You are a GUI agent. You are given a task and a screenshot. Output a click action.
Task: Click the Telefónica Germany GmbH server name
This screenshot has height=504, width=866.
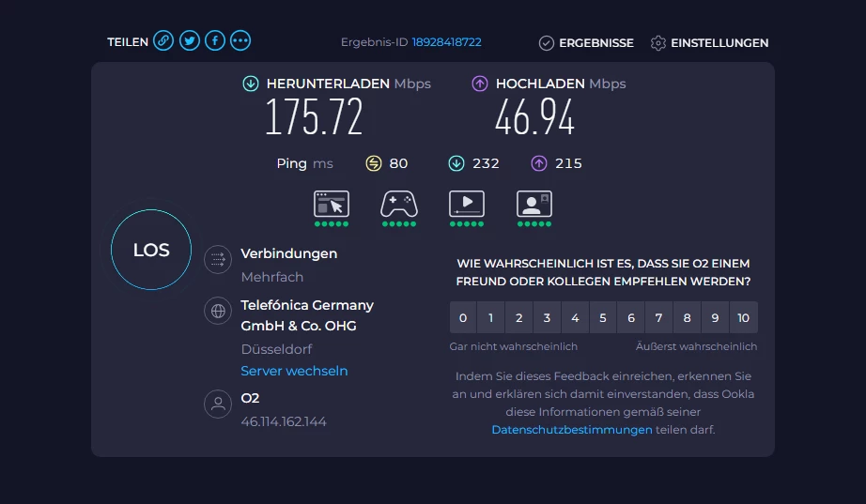307,315
